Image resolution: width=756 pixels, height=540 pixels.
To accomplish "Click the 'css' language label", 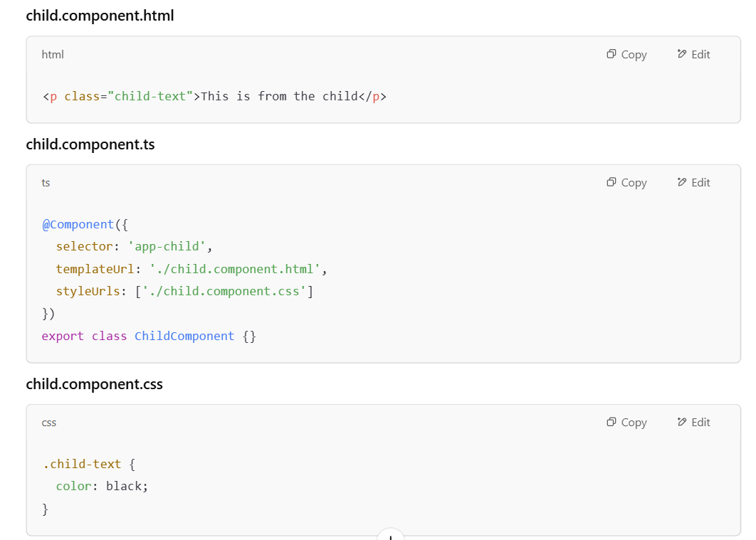I will point(49,422).
